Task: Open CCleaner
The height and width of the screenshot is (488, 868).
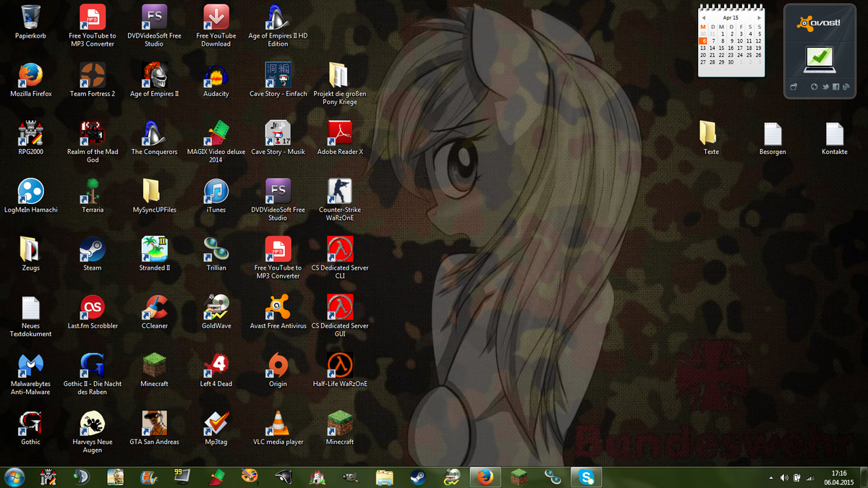Action: coord(155,312)
